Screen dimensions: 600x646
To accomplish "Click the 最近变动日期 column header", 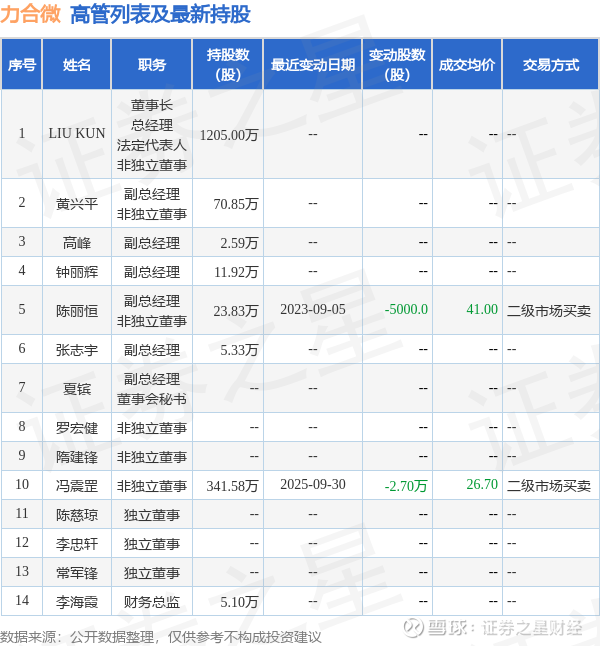I will [313, 65].
